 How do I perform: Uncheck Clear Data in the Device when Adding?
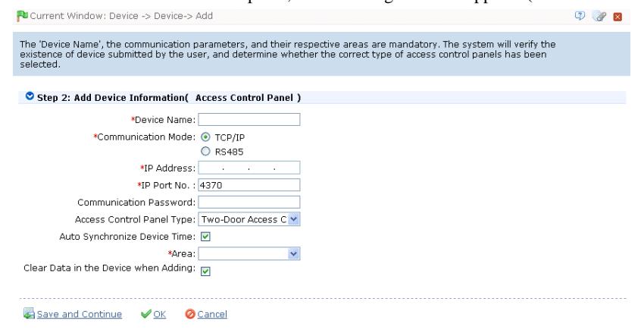(205, 272)
